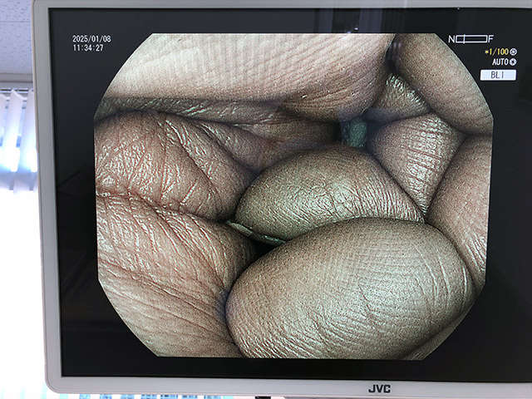Open the date display 2025/01/08

click(x=91, y=39)
